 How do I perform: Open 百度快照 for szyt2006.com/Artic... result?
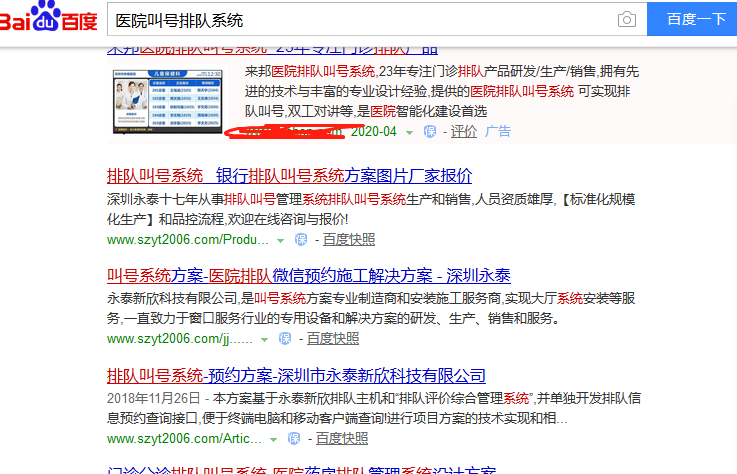[342, 439]
